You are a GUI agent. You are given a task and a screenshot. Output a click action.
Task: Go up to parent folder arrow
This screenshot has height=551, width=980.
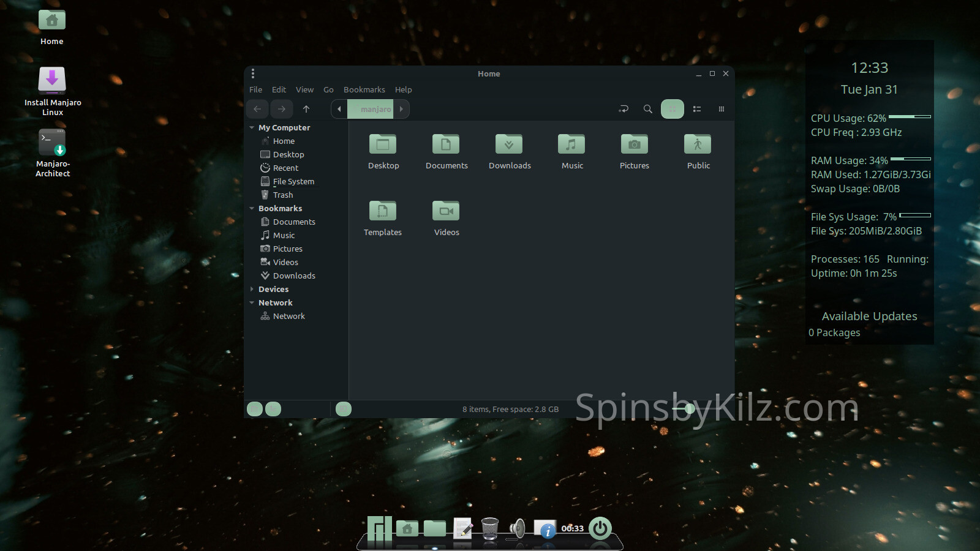point(306,109)
